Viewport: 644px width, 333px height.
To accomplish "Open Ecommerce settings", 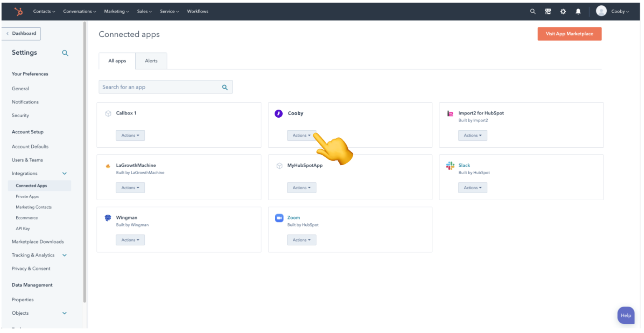I will (27, 218).
